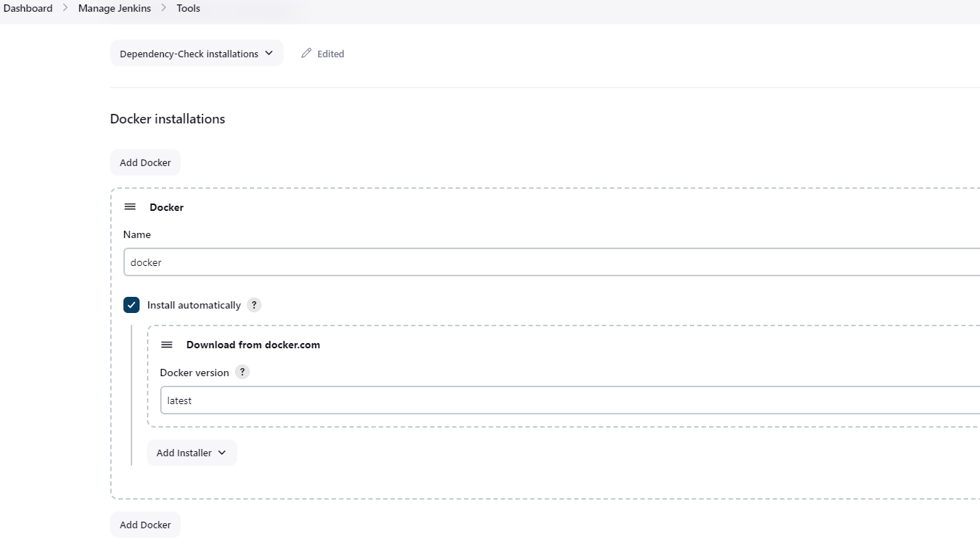Show help for Docker version field
Screen dimensions: 980x554
pyautogui.click(x=242, y=373)
